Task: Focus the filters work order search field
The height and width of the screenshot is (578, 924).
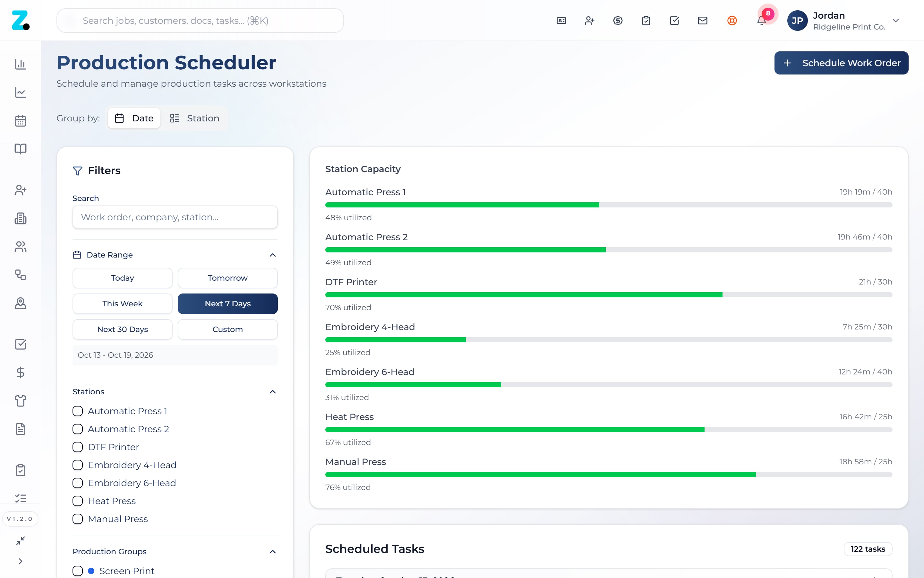Action: tap(175, 217)
